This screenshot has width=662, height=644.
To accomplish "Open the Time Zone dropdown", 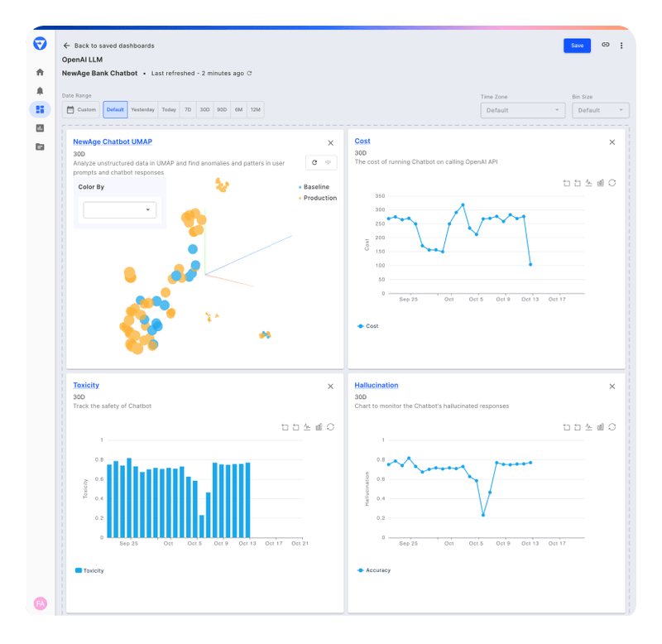I will pyautogui.click(x=523, y=109).
